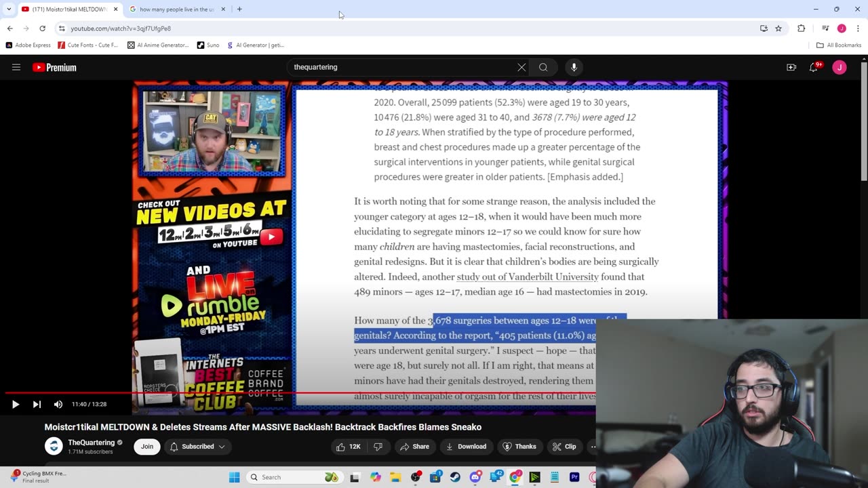Viewport: 868px width, 488px height.
Task: Mute the video volume speaker icon
Action: [x=58, y=404]
